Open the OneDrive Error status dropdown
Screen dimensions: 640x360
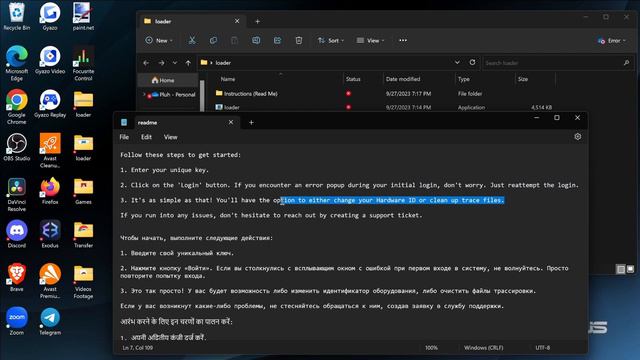611,40
